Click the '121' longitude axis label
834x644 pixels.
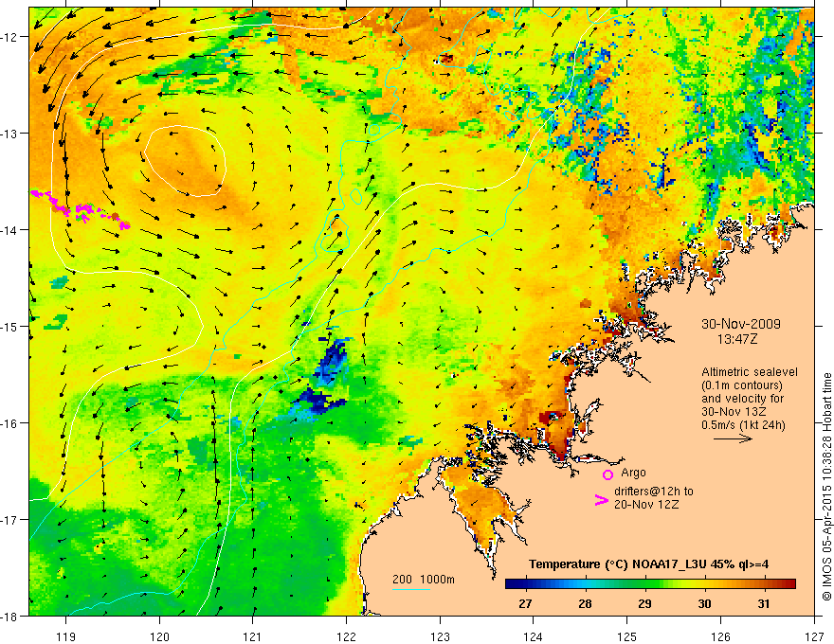pos(253,636)
